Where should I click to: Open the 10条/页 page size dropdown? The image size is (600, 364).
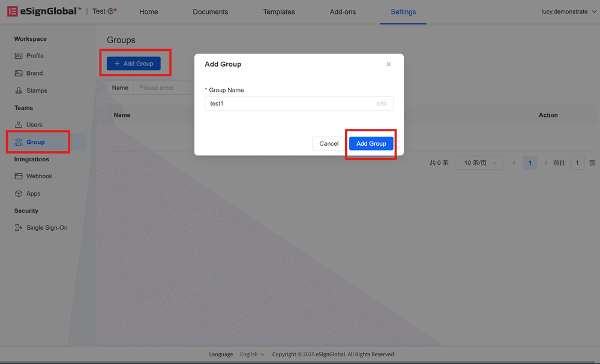[479, 163]
